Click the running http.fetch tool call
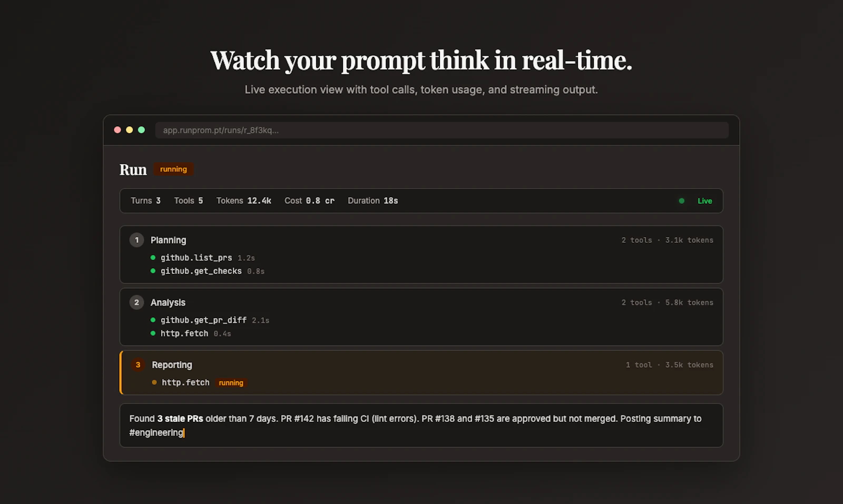 185,382
